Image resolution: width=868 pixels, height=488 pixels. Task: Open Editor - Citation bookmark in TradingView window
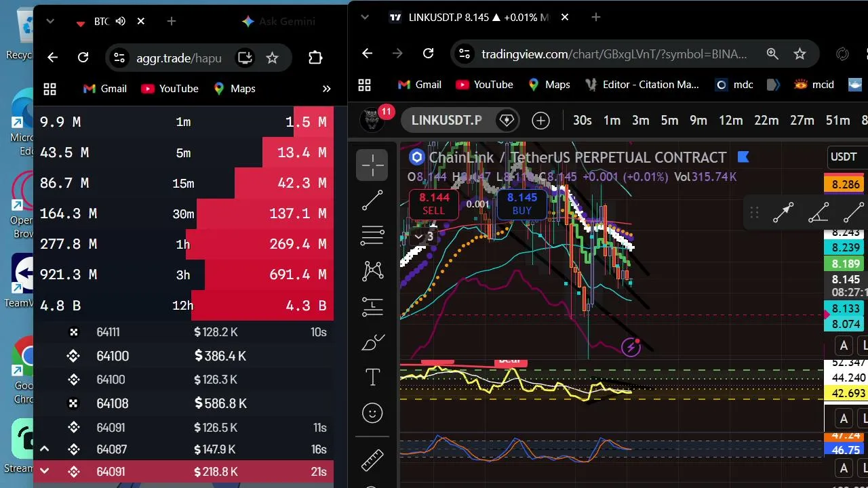pyautogui.click(x=641, y=85)
